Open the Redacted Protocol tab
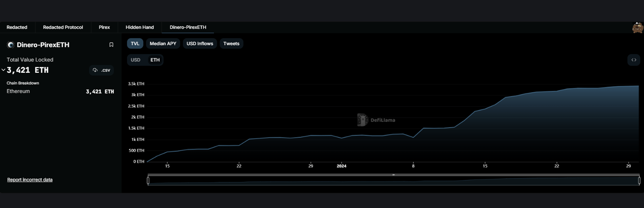The height and width of the screenshot is (208, 644). tap(63, 27)
